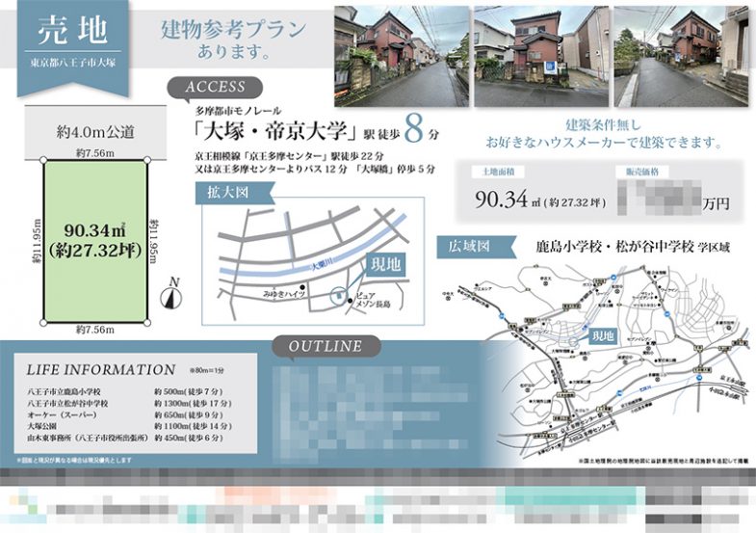Click the 鹿島小学校・松が谷中学校 学区域 text
Viewport: 756px width, 533px height.
tap(633, 247)
